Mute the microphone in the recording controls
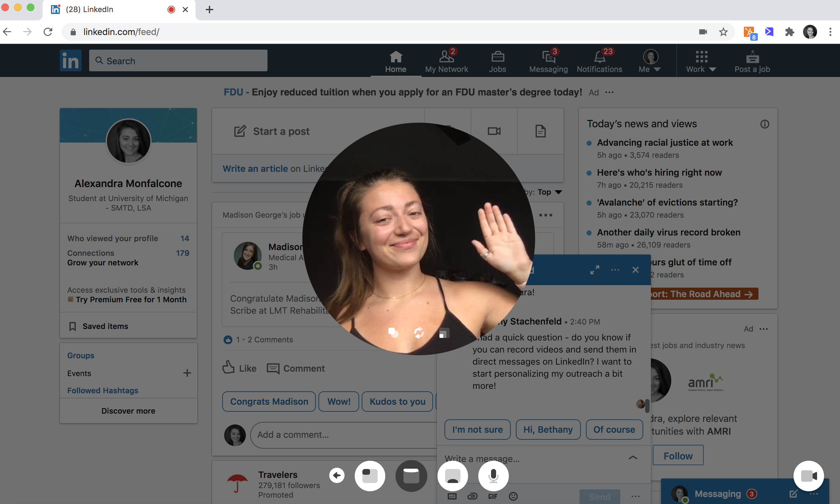 pos(494,476)
